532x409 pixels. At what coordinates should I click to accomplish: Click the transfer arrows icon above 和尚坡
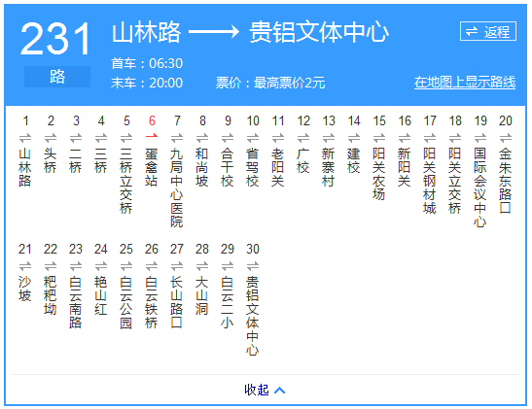202,138
